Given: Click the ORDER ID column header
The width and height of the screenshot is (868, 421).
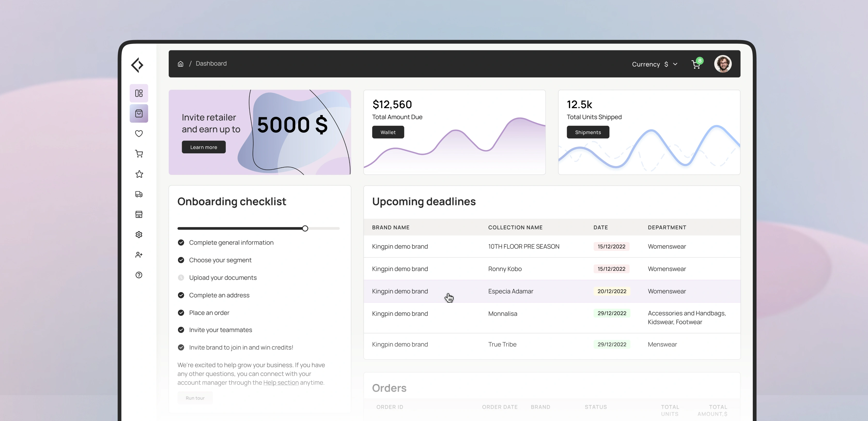Looking at the screenshot, I should tap(390, 407).
